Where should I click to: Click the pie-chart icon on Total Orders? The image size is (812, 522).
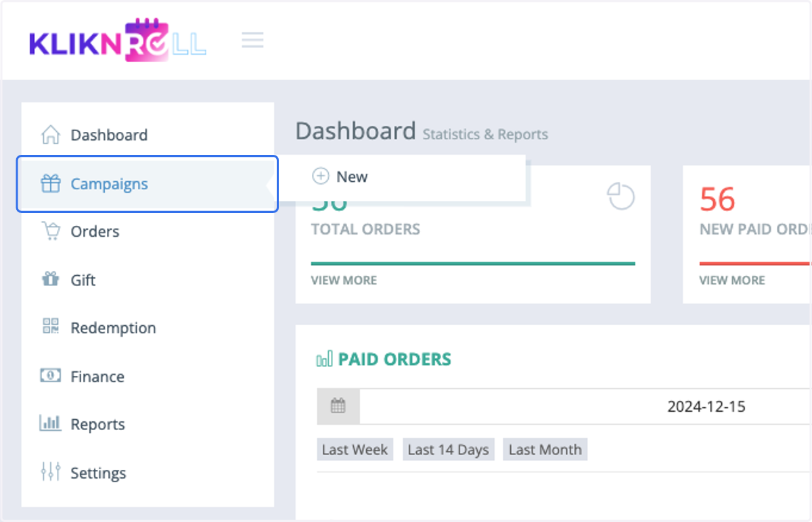(621, 197)
